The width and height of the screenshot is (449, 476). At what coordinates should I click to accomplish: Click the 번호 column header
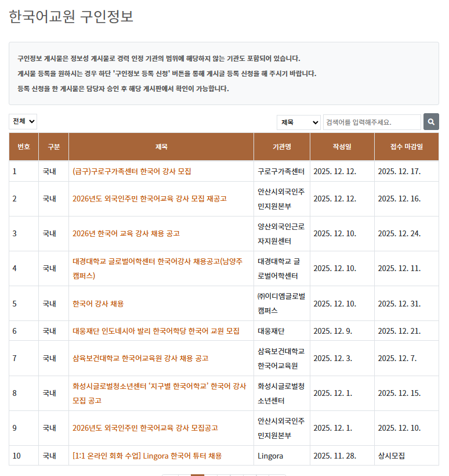tap(24, 147)
